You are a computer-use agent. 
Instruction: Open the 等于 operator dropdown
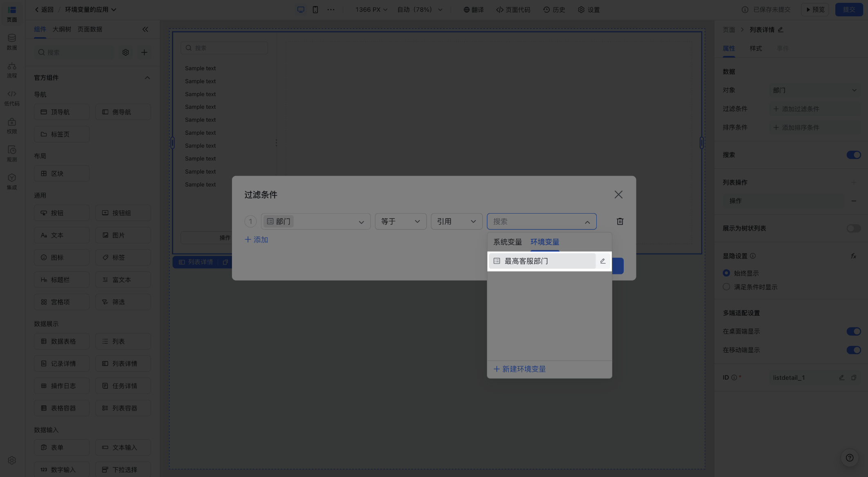(x=401, y=221)
